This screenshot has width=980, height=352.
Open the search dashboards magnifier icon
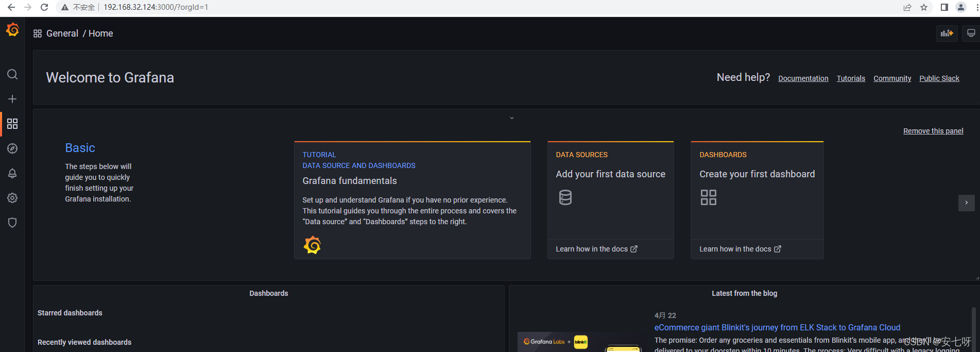point(12,74)
